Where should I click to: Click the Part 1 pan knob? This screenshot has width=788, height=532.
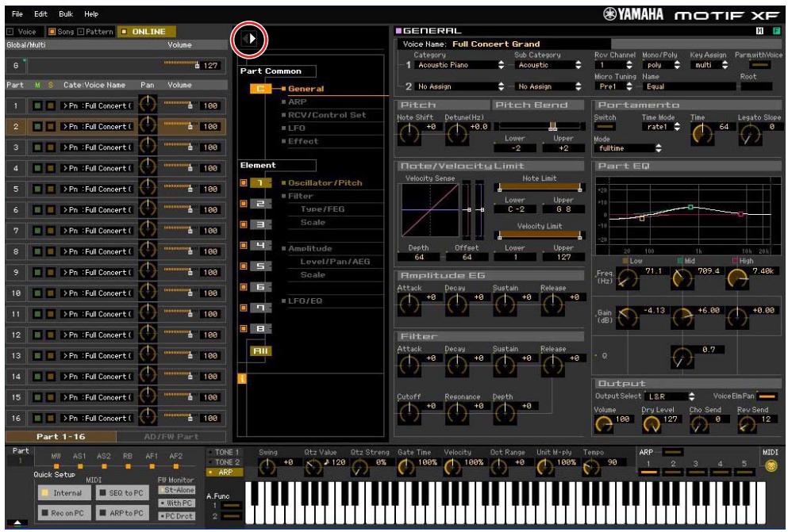coord(148,105)
